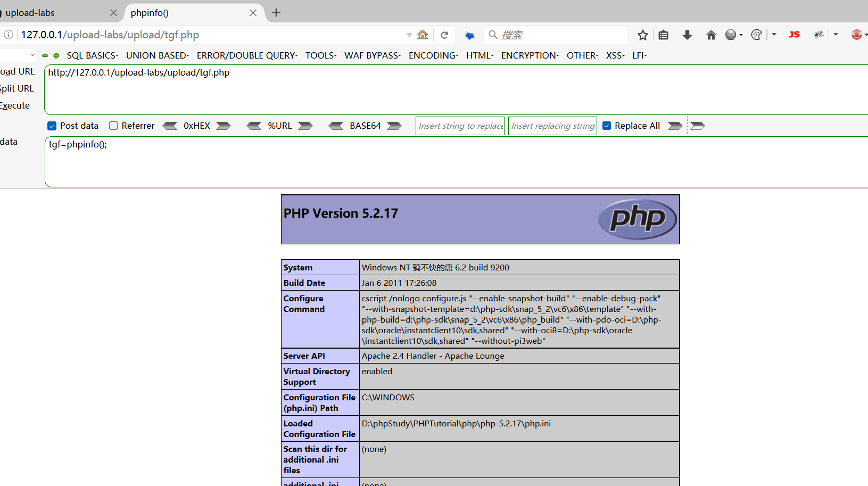Focus the Insert replacing string field
The image size is (868, 486).
tap(552, 126)
